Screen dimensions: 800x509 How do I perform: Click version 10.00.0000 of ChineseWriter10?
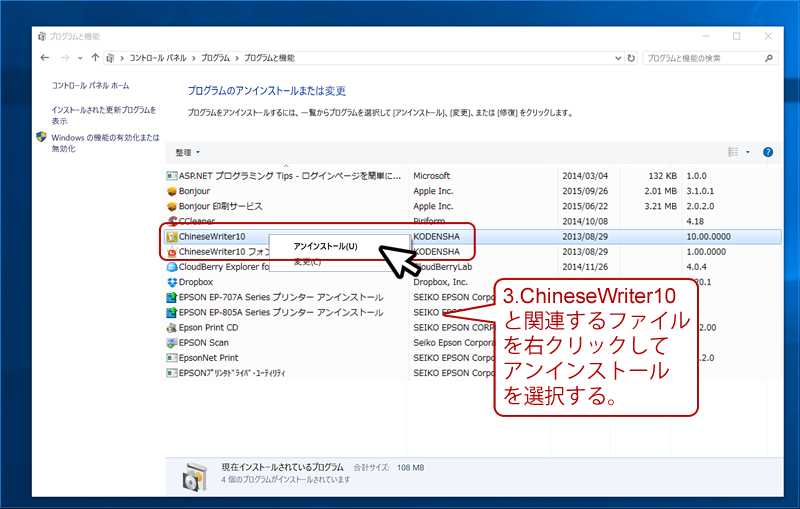point(709,237)
